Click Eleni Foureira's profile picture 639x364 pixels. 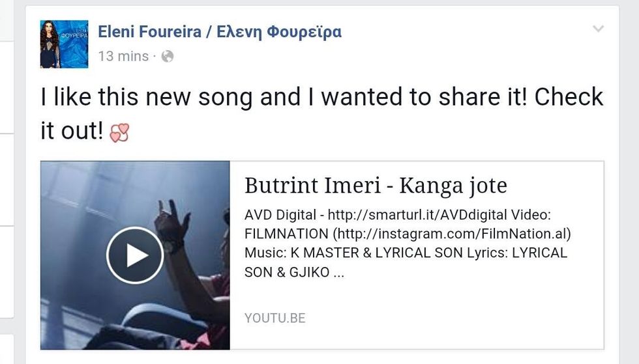tap(64, 44)
